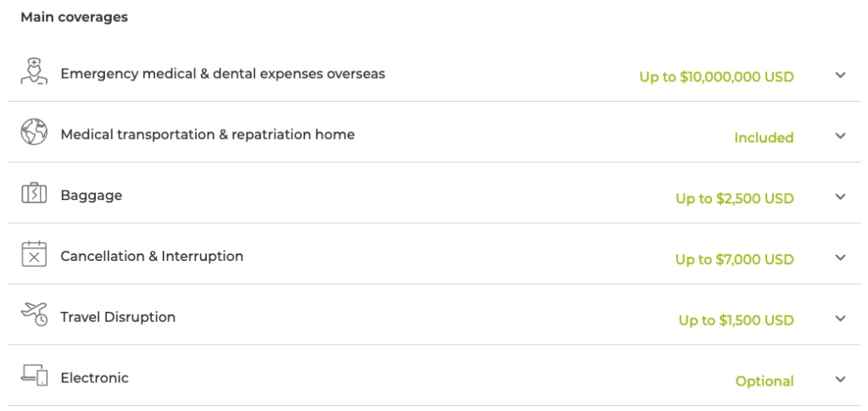Click the suitcase Baggage icon

(x=34, y=193)
